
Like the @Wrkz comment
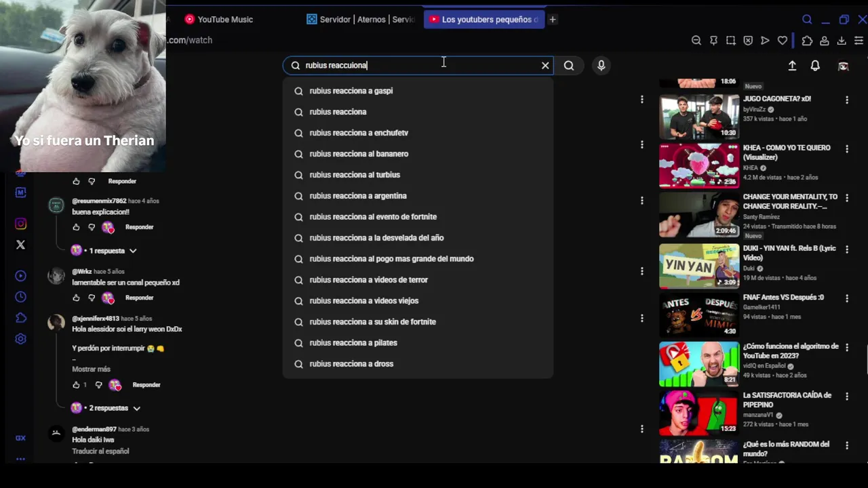pos(76,298)
